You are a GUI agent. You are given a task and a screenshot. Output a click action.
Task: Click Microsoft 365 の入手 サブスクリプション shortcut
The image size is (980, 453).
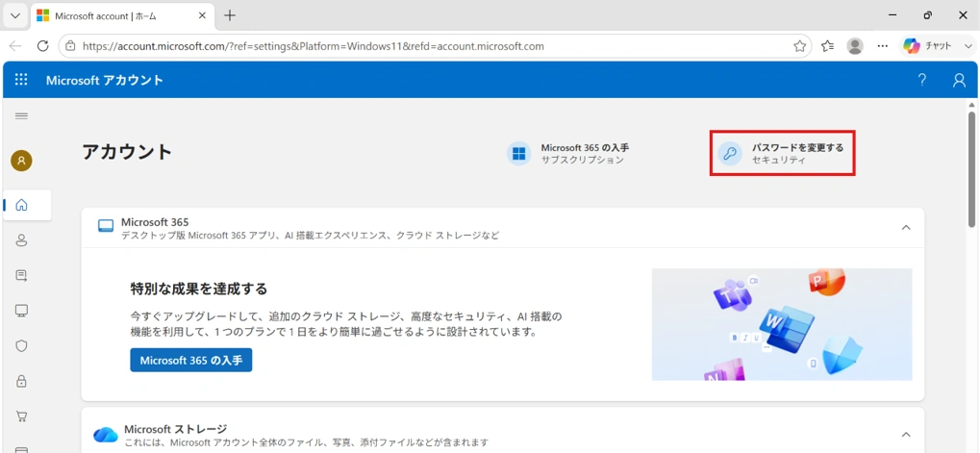(x=568, y=154)
